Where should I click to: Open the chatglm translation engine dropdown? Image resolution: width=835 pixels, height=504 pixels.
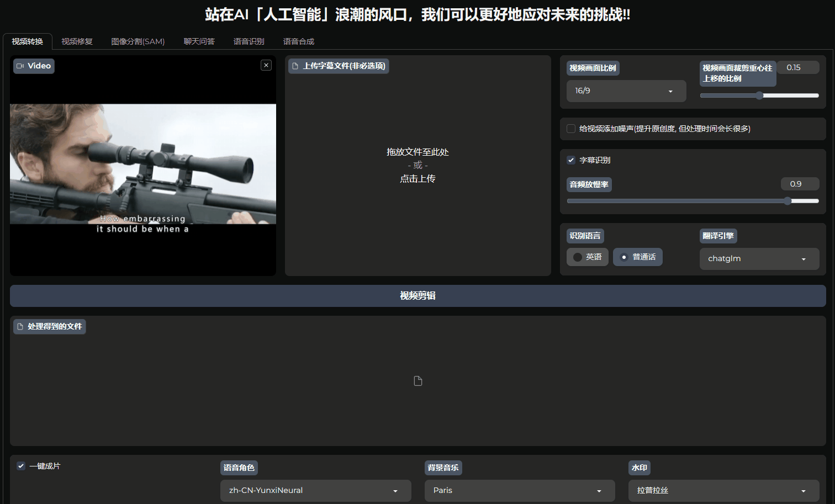click(759, 258)
